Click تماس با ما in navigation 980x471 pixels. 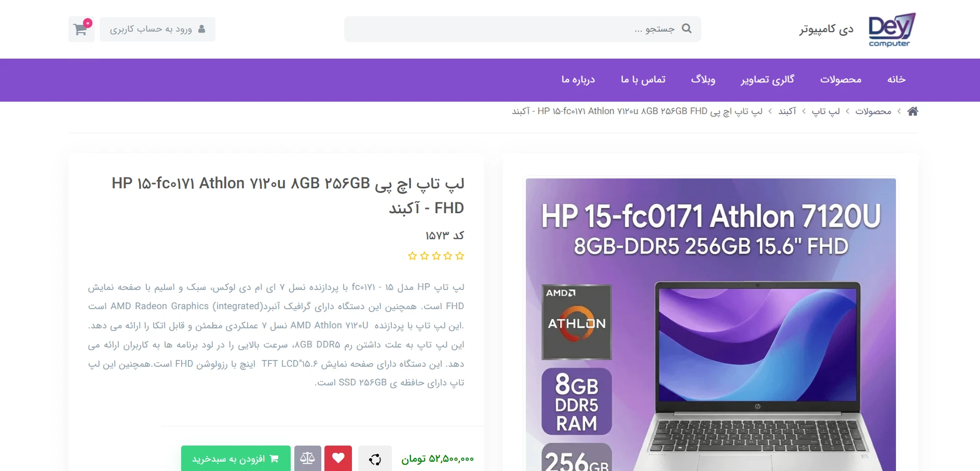point(643,79)
